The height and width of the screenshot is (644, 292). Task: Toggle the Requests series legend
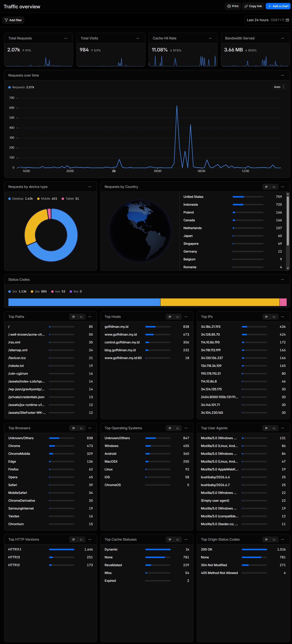coord(21,87)
